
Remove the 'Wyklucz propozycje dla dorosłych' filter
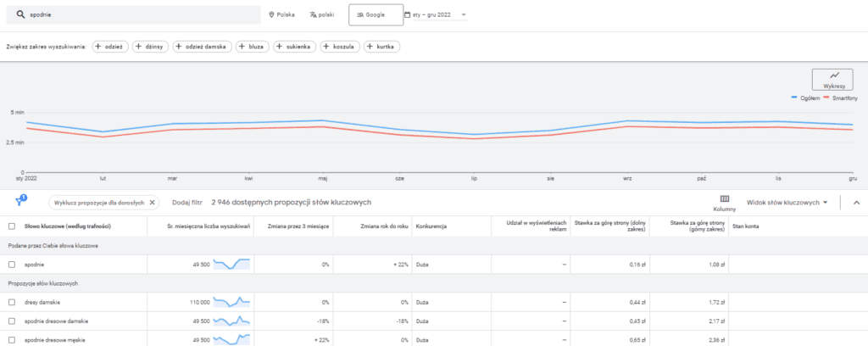click(153, 203)
